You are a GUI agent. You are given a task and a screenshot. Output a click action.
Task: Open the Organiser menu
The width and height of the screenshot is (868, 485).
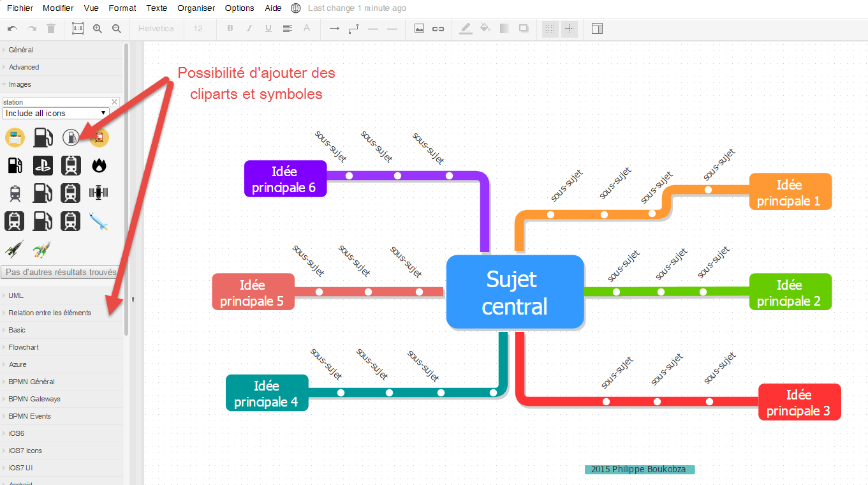point(196,8)
